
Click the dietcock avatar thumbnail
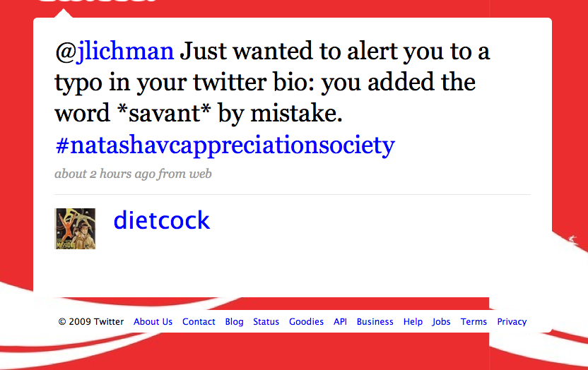point(75,229)
